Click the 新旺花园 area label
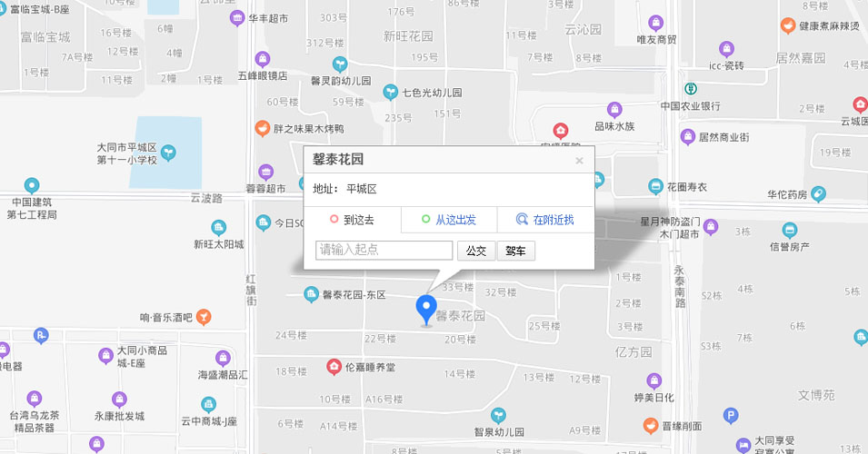 (408, 36)
